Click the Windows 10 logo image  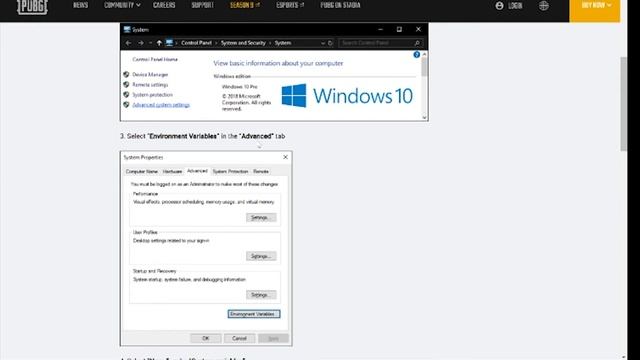(x=347, y=96)
